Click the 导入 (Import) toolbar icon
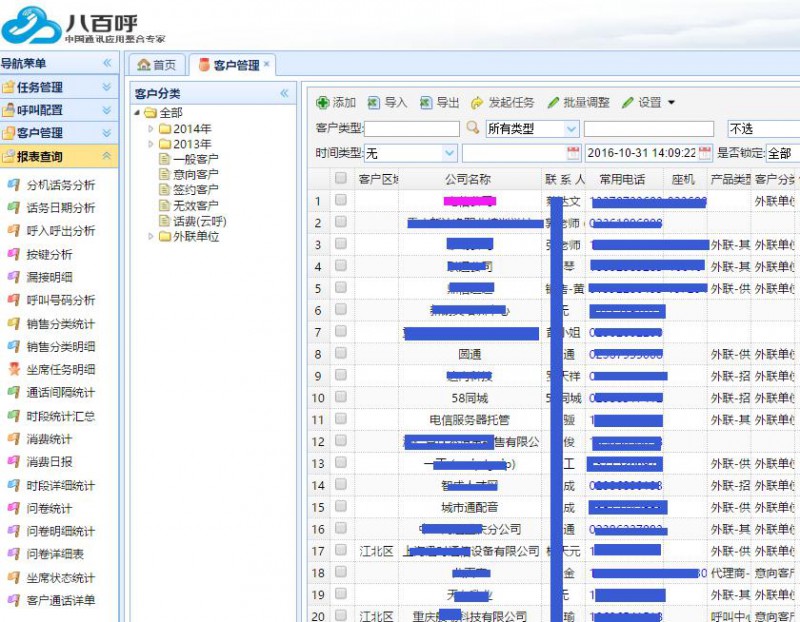Image resolution: width=800 pixels, height=622 pixels. coord(374,103)
